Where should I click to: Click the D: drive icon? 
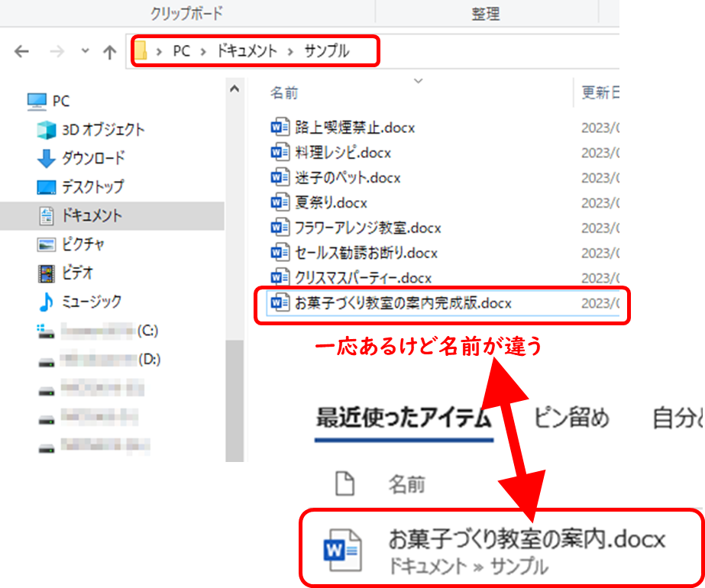(x=47, y=362)
